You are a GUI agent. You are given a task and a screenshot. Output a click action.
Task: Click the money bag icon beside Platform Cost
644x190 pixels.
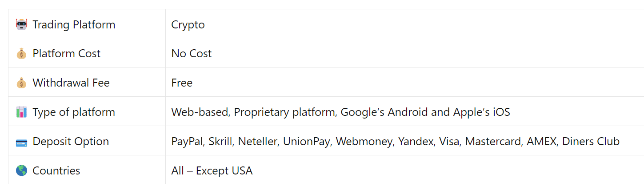click(x=21, y=54)
